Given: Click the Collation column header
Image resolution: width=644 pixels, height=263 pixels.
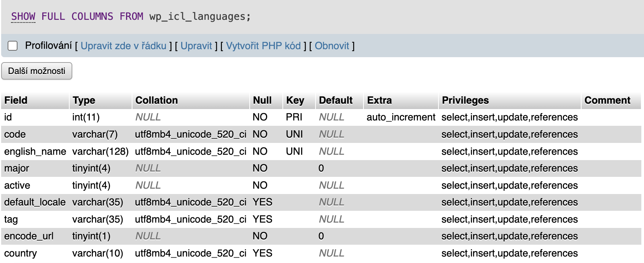Looking at the screenshot, I should [156, 100].
